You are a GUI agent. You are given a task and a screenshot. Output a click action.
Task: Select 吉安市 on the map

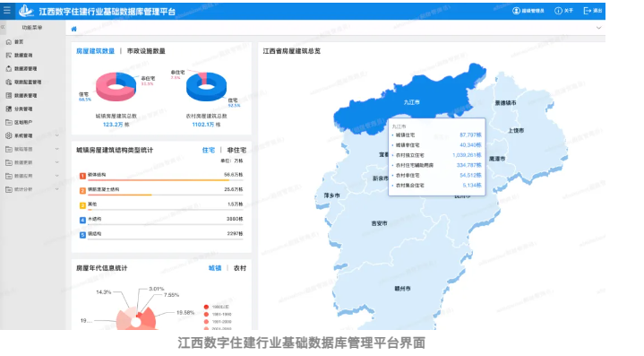click(379, 223)
